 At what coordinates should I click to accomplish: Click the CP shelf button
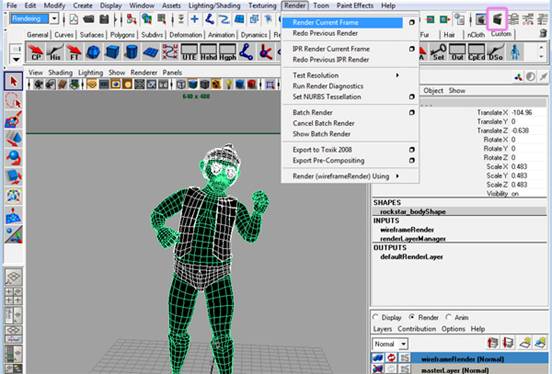[36, 52]
